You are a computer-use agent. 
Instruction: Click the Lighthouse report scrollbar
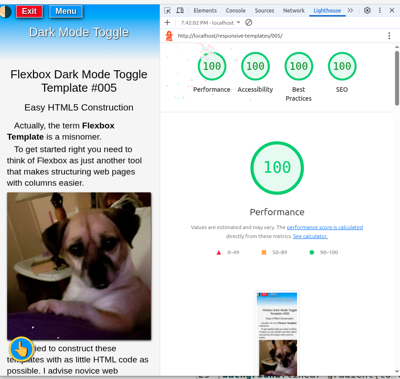(x=397, y=78)
